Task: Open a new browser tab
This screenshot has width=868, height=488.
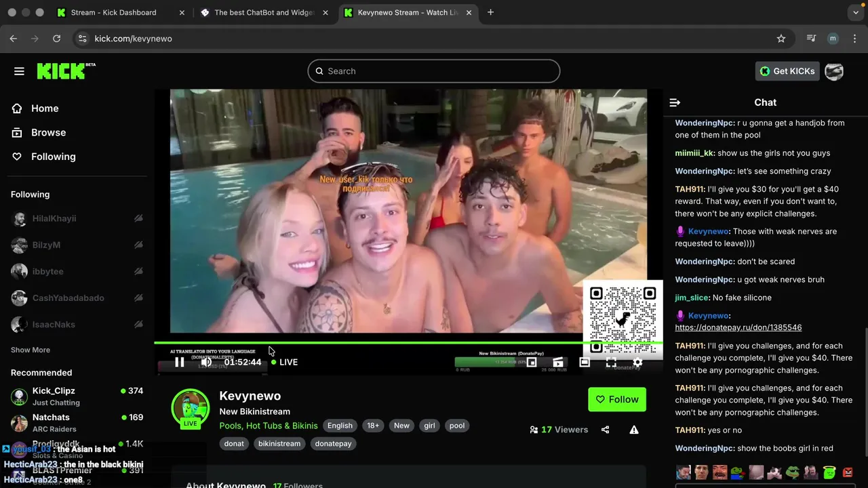Action: pos(490,12)
